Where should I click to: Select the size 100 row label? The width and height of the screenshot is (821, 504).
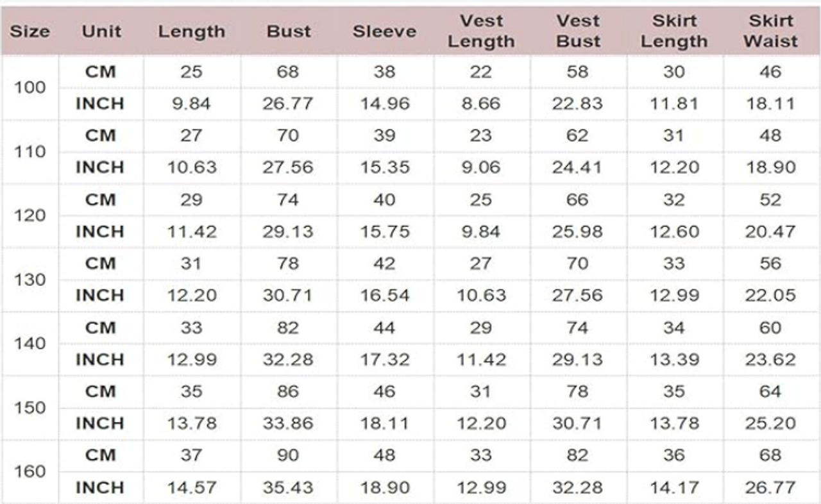coord(30,88)
